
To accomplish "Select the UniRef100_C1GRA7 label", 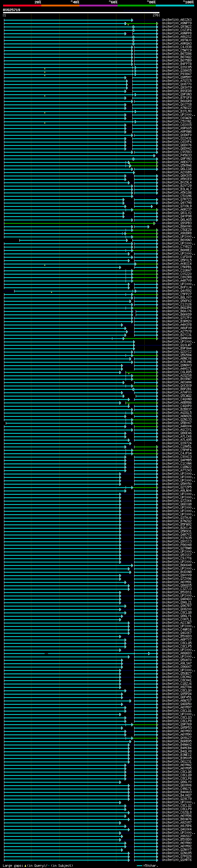I will [x=177, y=270].
